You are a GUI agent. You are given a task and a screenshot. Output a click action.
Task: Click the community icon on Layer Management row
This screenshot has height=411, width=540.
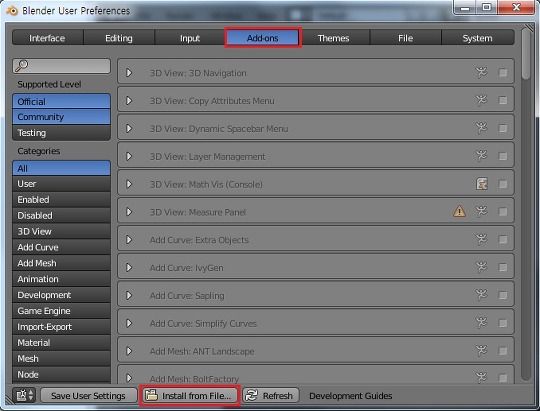coord(481,156)
